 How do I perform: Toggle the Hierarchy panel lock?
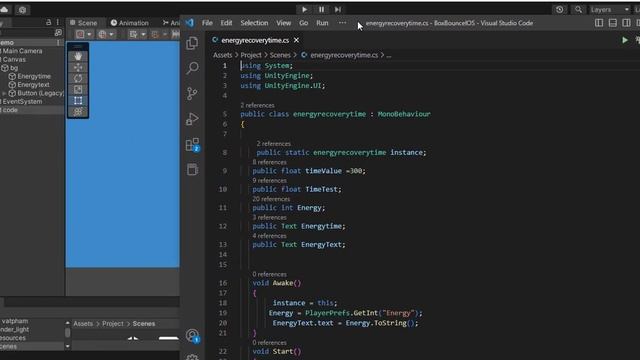pyautogui.click(x=49, y=22)
